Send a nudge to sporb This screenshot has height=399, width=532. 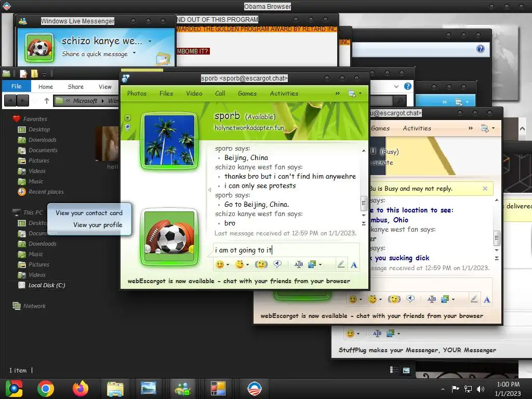[261, 264]
